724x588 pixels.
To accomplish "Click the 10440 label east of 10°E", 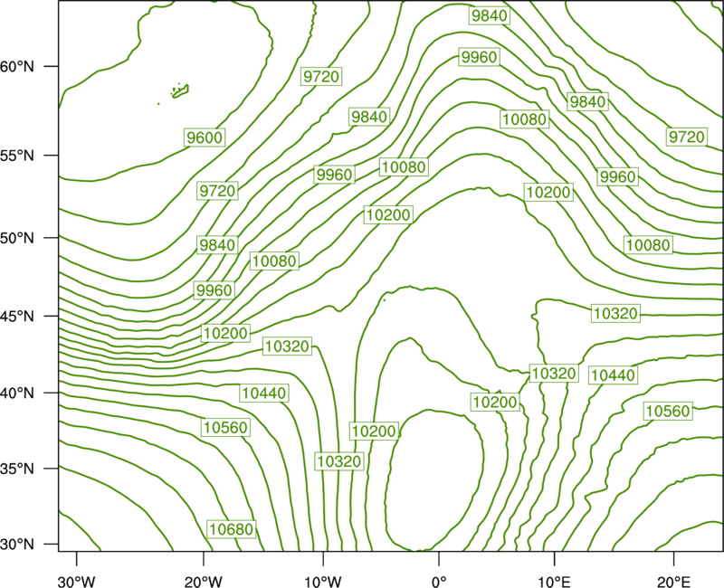I will pos(614,375).
